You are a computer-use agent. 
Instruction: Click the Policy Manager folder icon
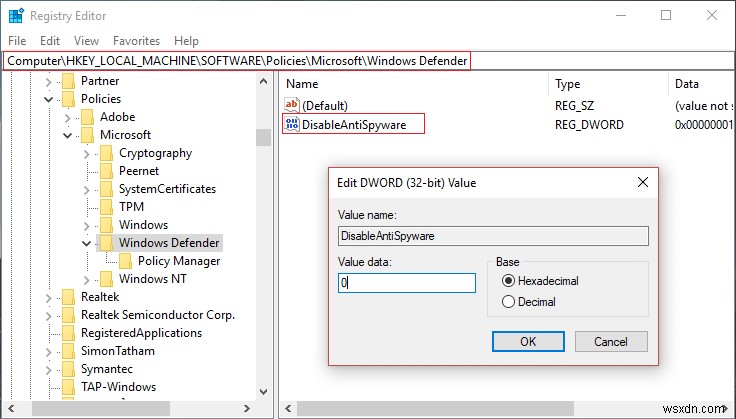(125, 261)
